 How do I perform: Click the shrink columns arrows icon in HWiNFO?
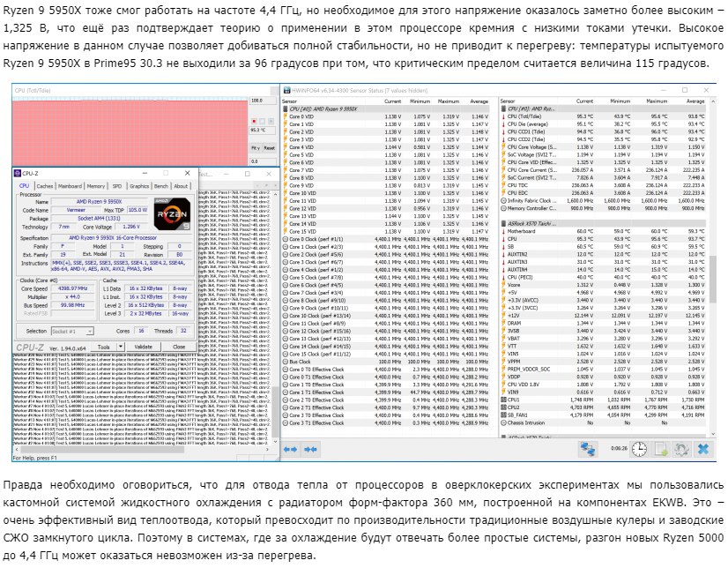coord(310,449)
